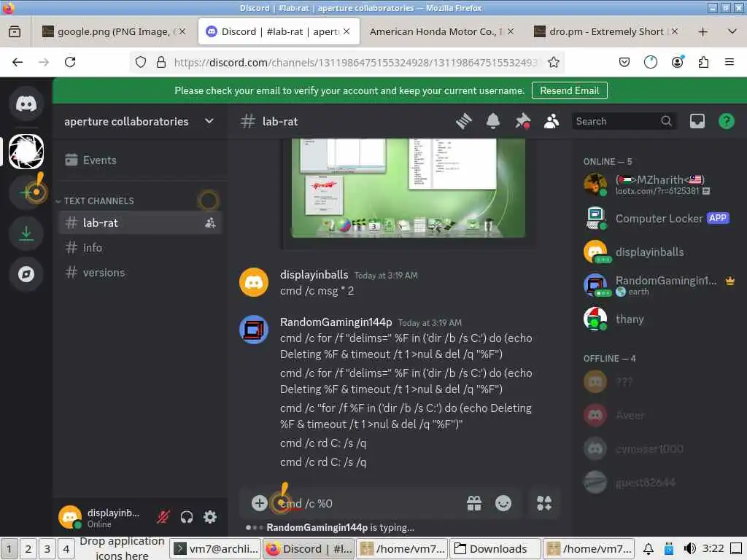
Task: Switch to workspace 2 in taskbar
Action: click(x=28, y=548)
